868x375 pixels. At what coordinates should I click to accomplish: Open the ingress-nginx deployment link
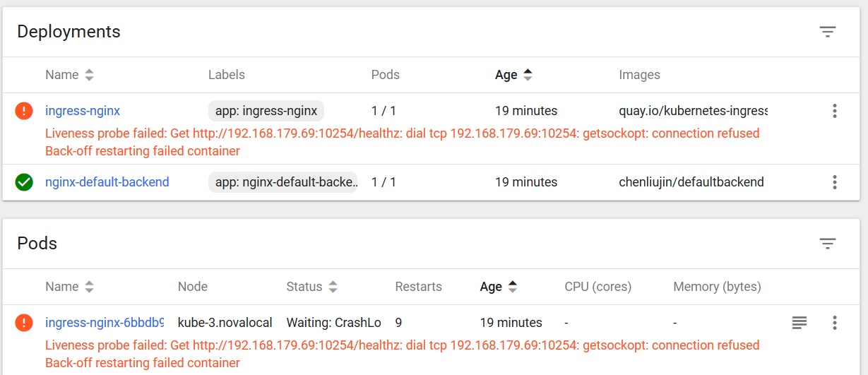coord(83,111)
